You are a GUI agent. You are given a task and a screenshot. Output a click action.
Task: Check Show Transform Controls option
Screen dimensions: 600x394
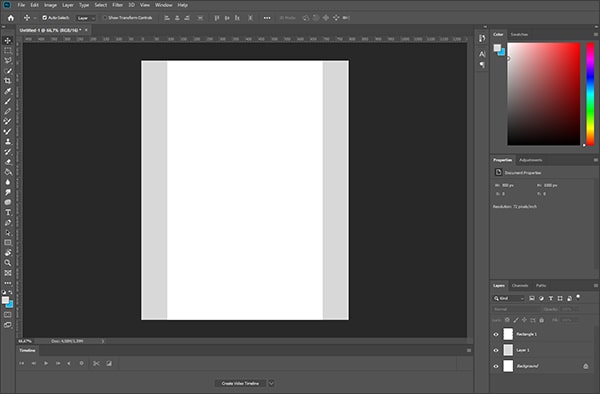point(104,18)
